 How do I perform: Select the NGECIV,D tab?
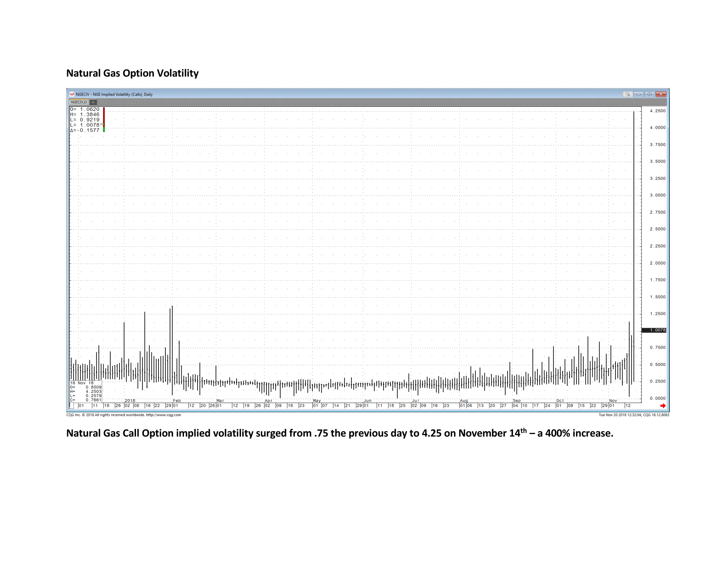point(79,102)
